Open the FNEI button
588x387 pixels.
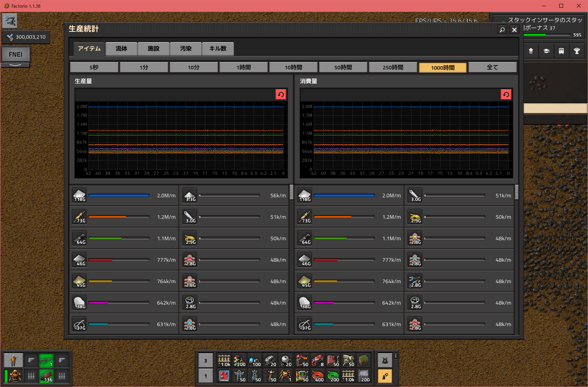click(16, 54)
